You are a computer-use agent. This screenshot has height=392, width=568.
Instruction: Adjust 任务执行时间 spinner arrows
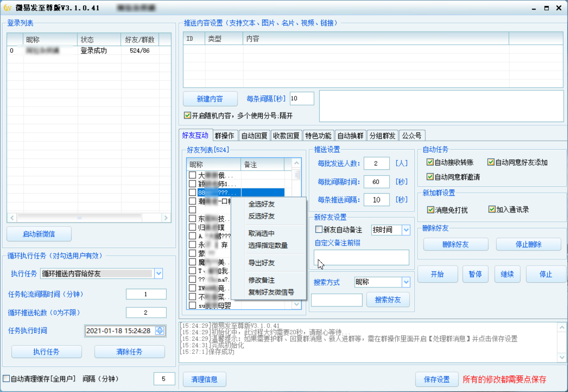160,331
